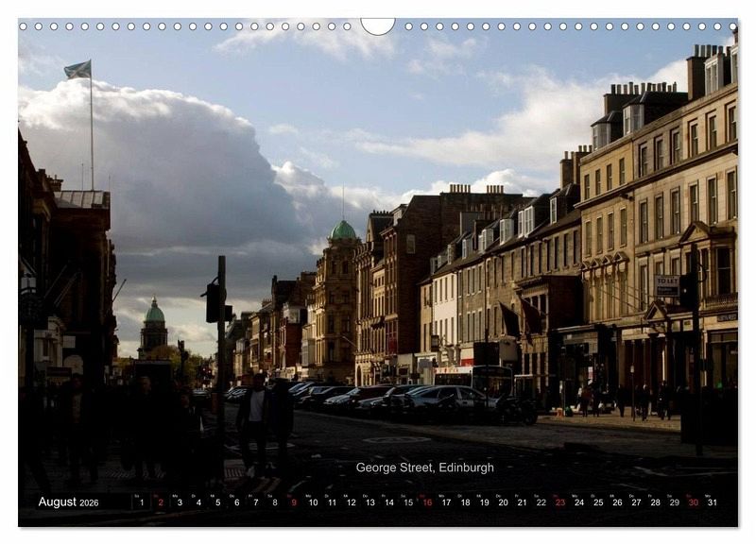Pick date 27 in the date strip
This screenshot has height=545, width=756.
tap(636, 502)
